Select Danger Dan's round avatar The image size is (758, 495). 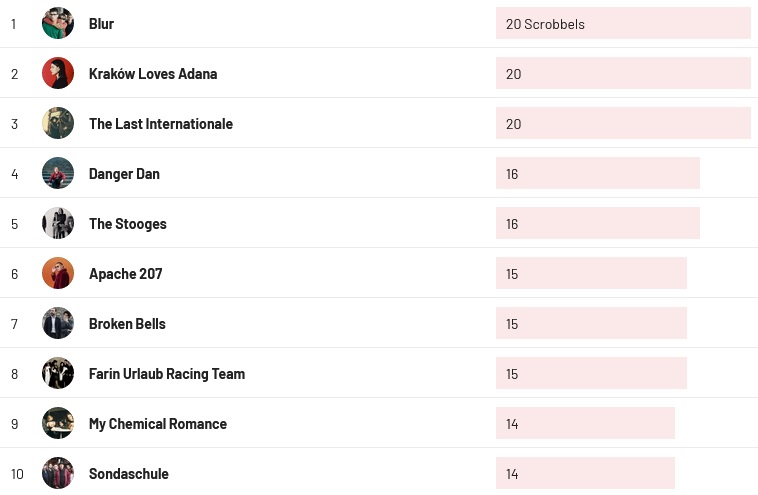[58, 173]
